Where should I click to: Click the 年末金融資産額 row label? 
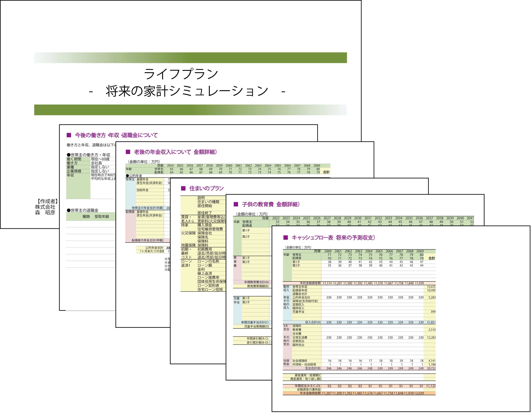[310, 393]
